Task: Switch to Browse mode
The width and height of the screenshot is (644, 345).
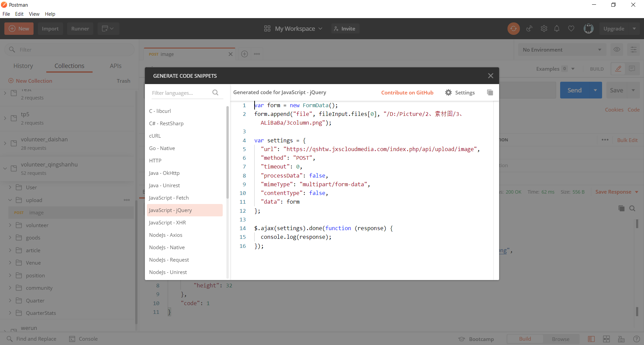Action: click(x=560, y=339)
